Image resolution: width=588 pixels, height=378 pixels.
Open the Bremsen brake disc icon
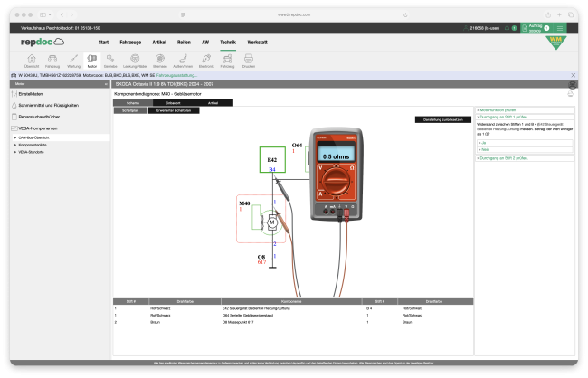(x=159, y=60)
